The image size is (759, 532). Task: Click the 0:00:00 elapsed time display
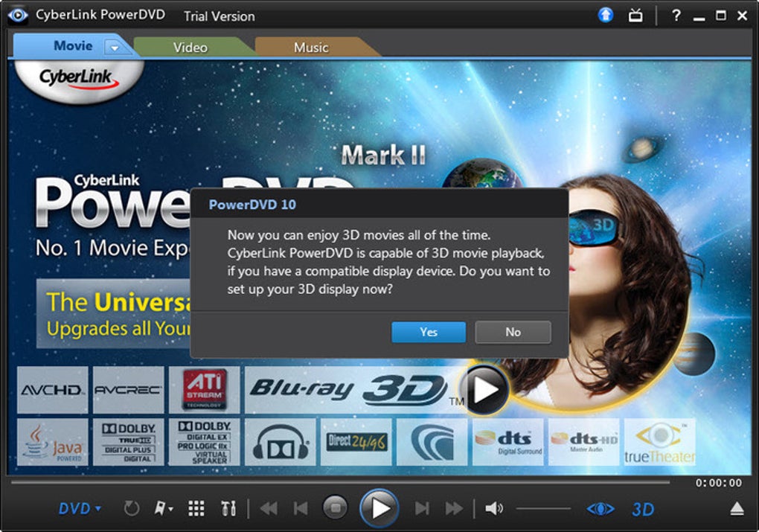point(719,483)
